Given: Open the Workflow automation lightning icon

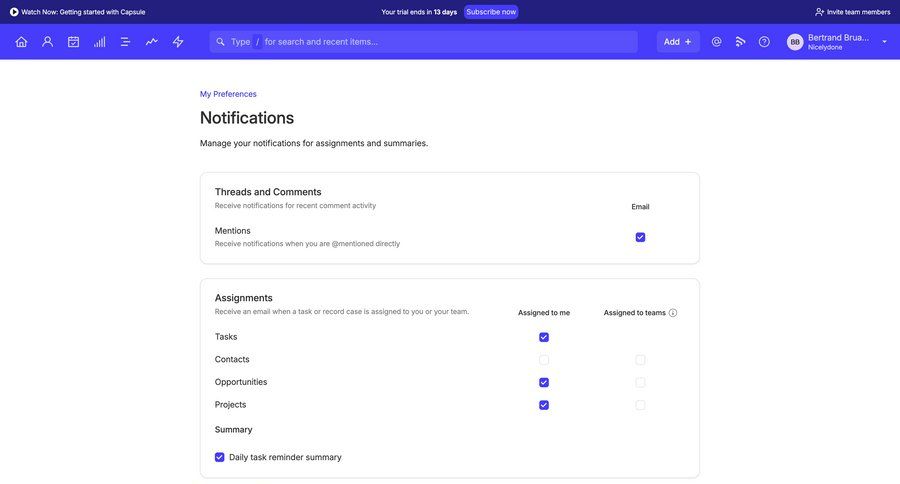Looking at the screenshot, I should tap(178, 42).
